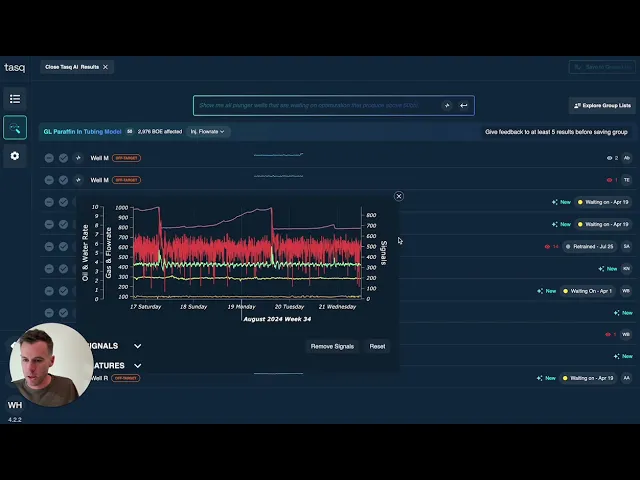The width and height of the screenshot is (640, 480).
Task: Reject Well M row with Ab avatar
Action: tap(49, 158)
